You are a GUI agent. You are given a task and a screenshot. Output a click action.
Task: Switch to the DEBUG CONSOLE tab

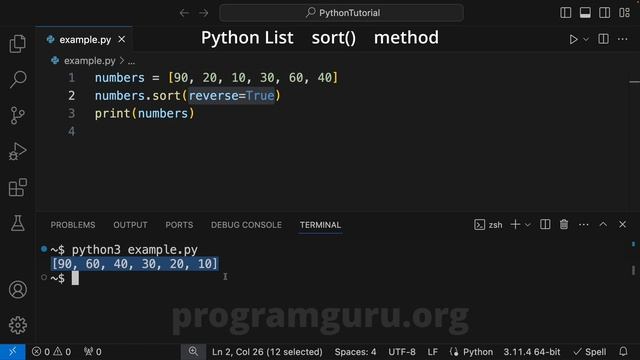click(246, 225)
